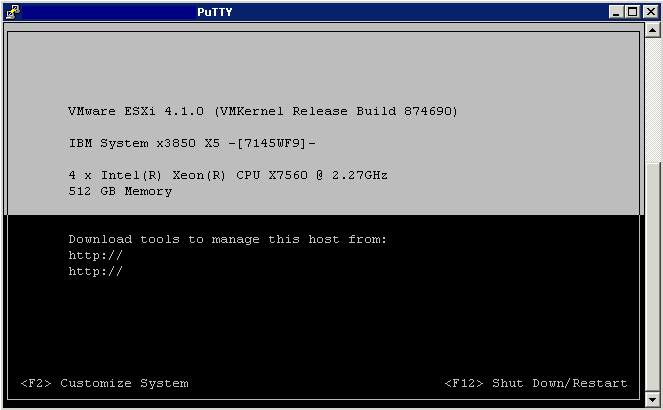
Task: Click the <F12> Shut Down/Restart option
Action: coord(536,383)
